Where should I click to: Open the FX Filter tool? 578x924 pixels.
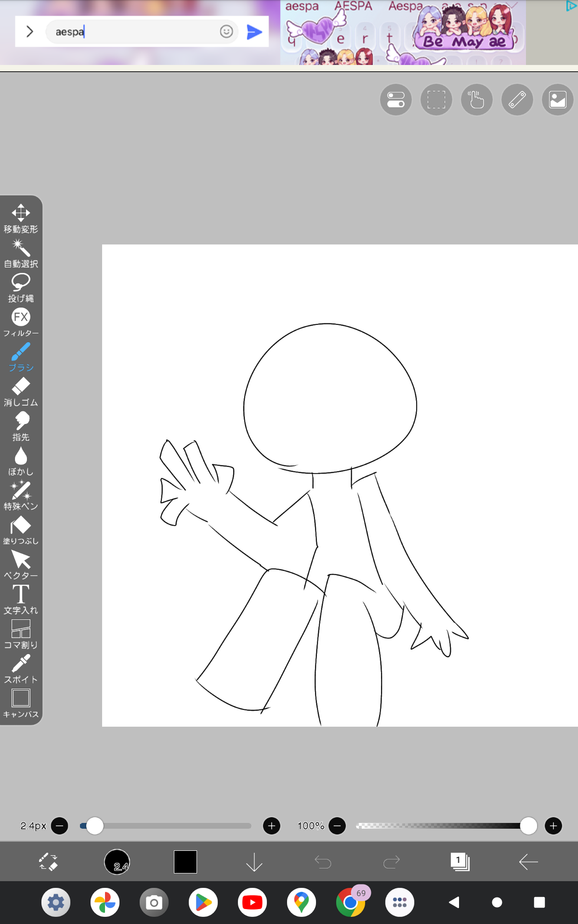click(x=21, y=322)
